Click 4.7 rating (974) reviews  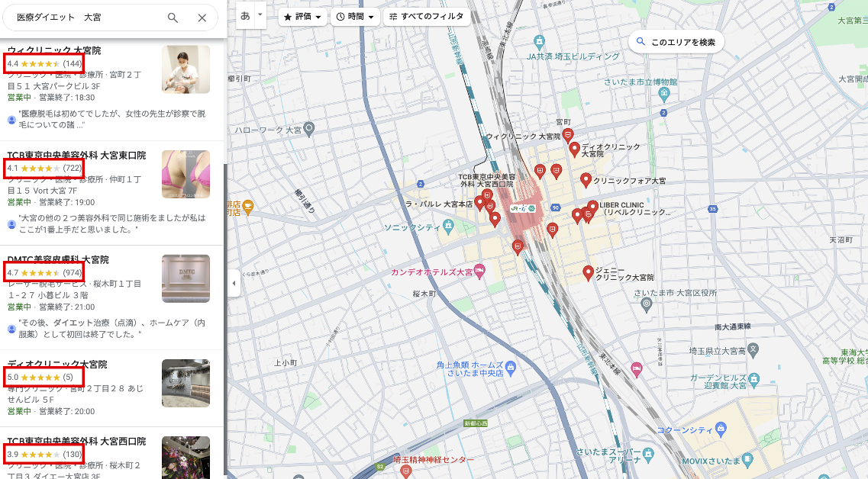coord(45,273)
